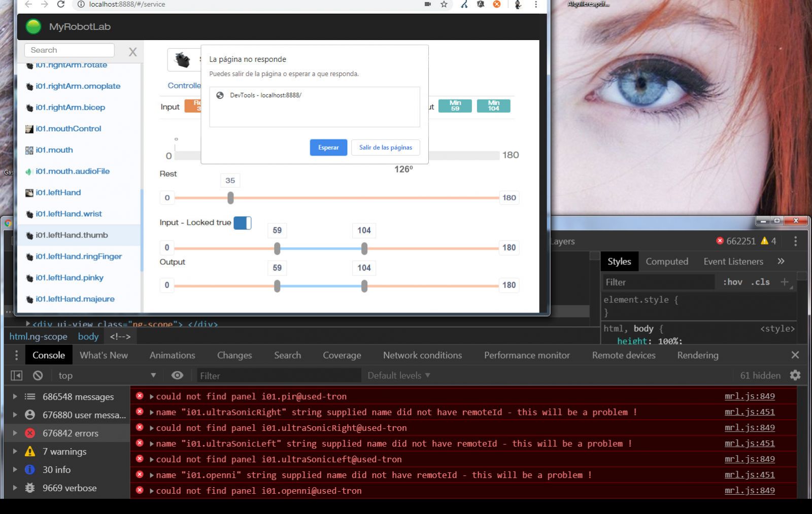Expand the 9669 verbose group
Viewport: 812px width, 514px height.
pos(15,488)
